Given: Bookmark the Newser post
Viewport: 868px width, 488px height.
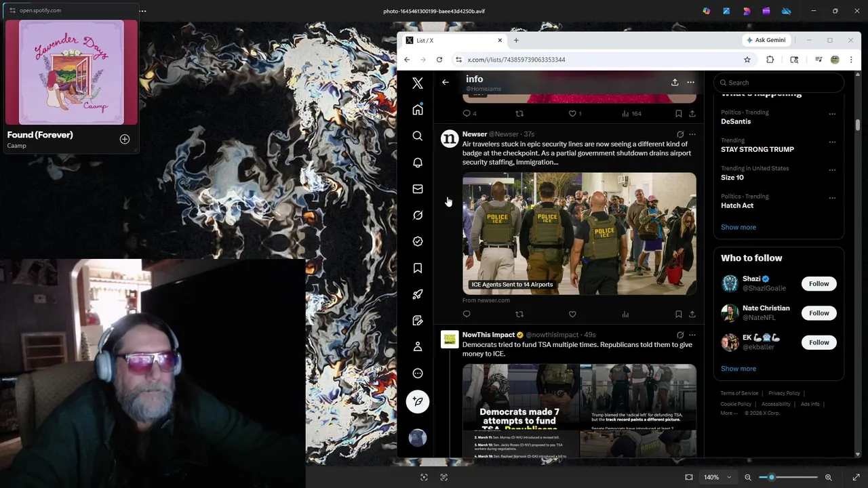Looking at the screenshot, I should click(678, 314).
